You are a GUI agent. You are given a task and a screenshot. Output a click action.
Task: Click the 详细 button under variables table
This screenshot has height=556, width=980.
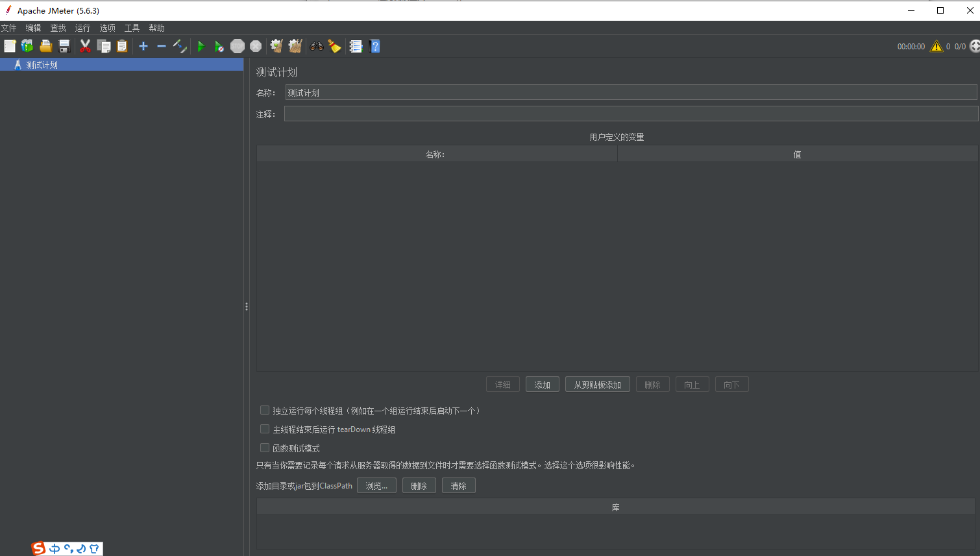tap(503, 385)
